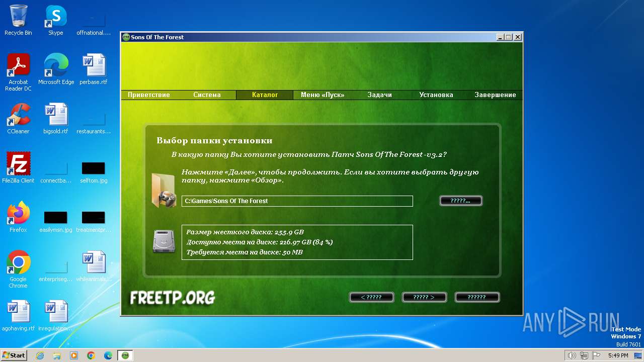Image resolution: width=644 pixels, height=362 pixels.
Task: Click the show desktop button
Action: [x=638, y=355]
